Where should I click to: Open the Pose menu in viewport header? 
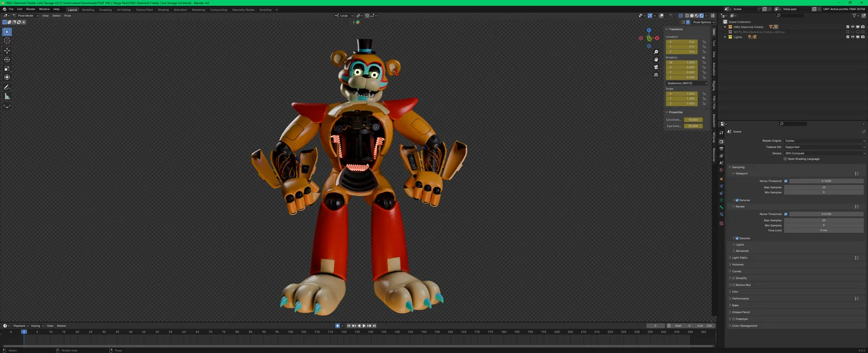[67, 16]
